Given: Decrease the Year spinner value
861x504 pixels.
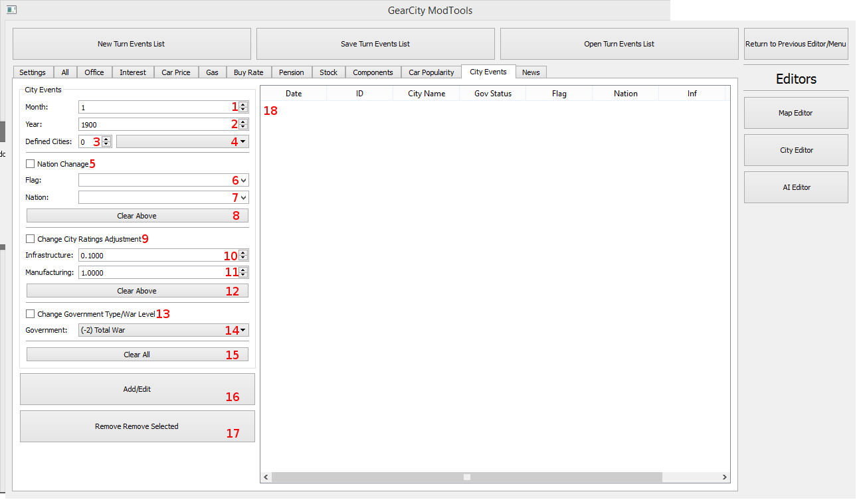Looking at the screenshot, I should [243, 127].
